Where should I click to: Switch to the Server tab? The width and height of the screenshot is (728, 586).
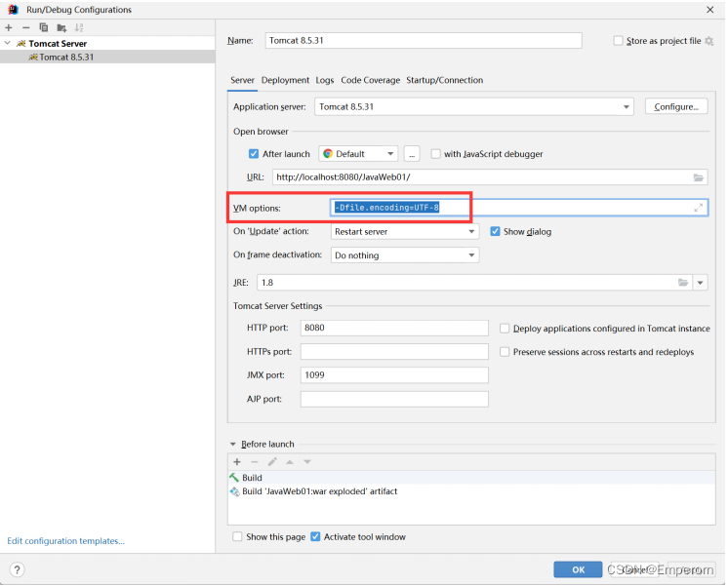(x=242, y=80)
